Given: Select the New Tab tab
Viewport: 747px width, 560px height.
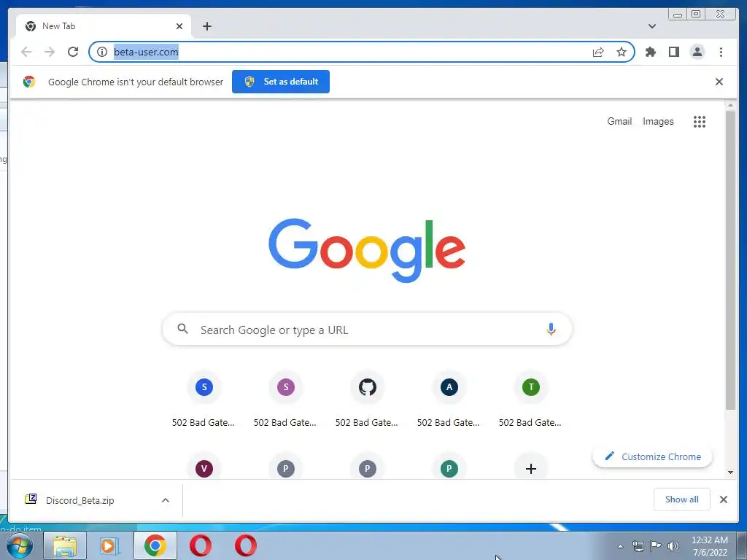Looking at the screenshot, I should point(102,26).
